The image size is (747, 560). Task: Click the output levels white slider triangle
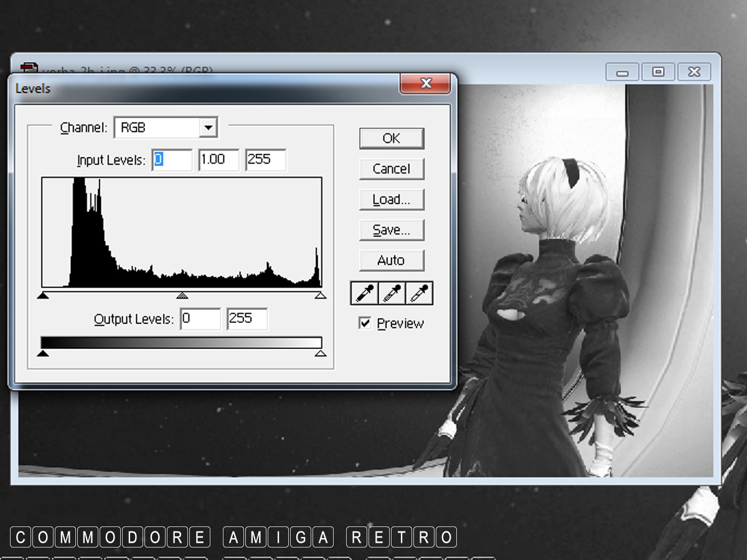point(320,353)
